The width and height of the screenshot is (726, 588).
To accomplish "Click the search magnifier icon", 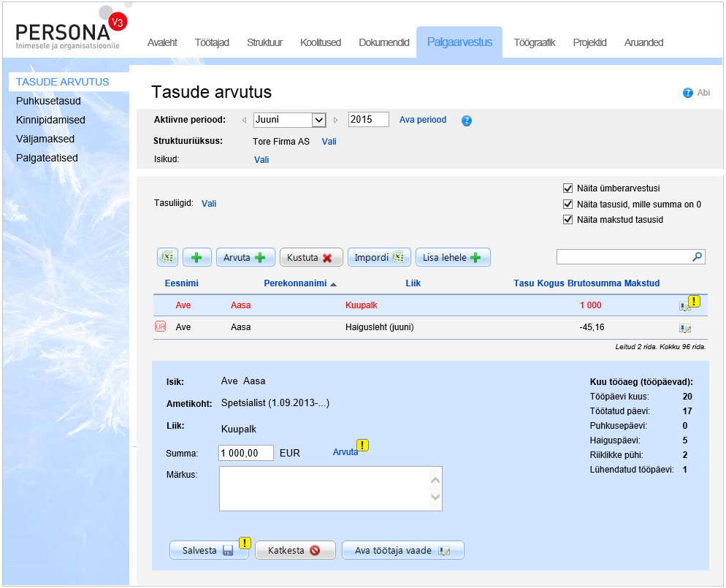I will [x=697, y=256].
